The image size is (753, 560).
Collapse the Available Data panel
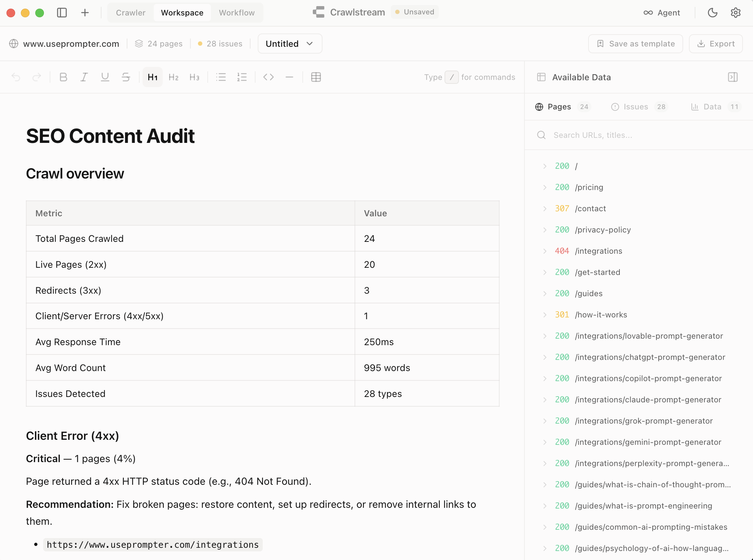point(732,77)
